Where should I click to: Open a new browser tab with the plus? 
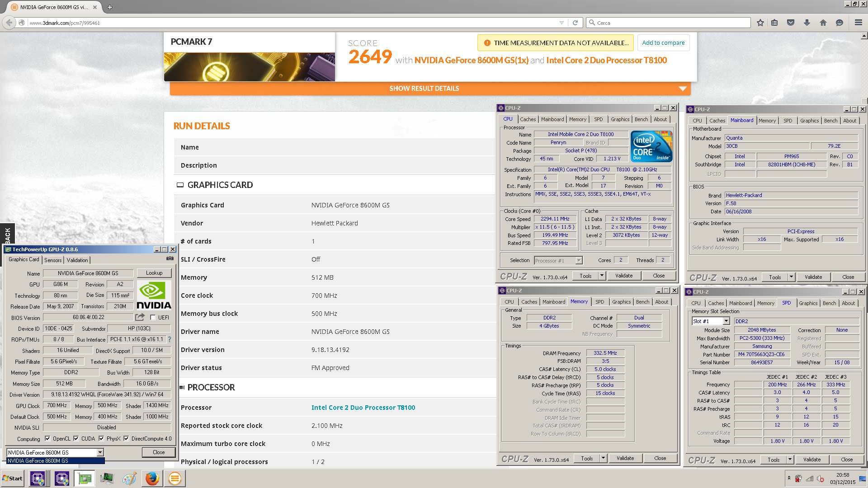(110, 7)
